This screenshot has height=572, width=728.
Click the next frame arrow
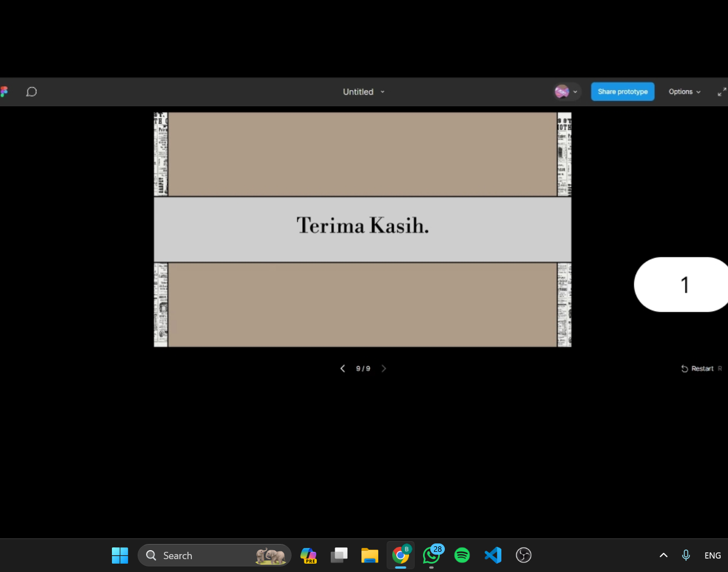click(384, 368)
